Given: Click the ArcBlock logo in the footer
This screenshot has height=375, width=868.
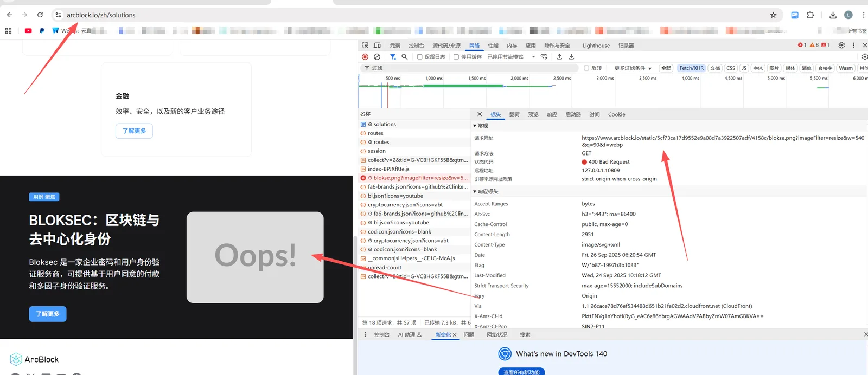Looking at the screenshot, I should pyautogui.click(x=34, y=359).
